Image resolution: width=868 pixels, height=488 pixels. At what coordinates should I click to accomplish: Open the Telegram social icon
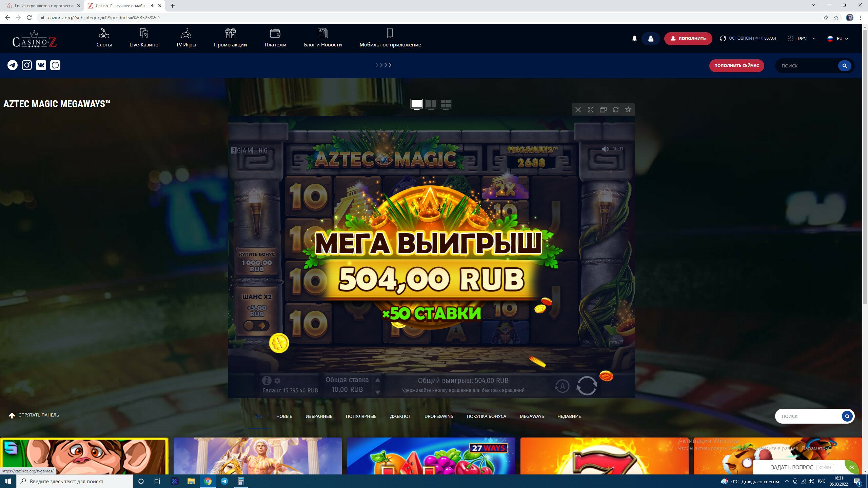13,65
